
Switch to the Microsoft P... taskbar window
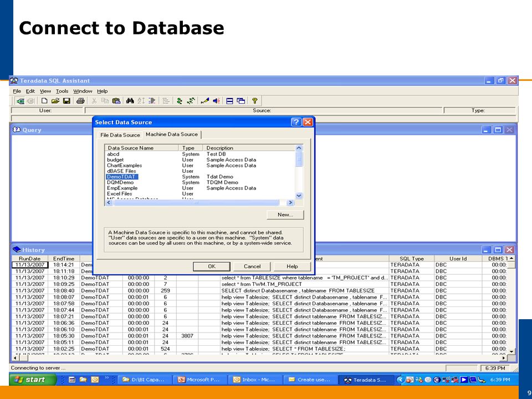200,380
